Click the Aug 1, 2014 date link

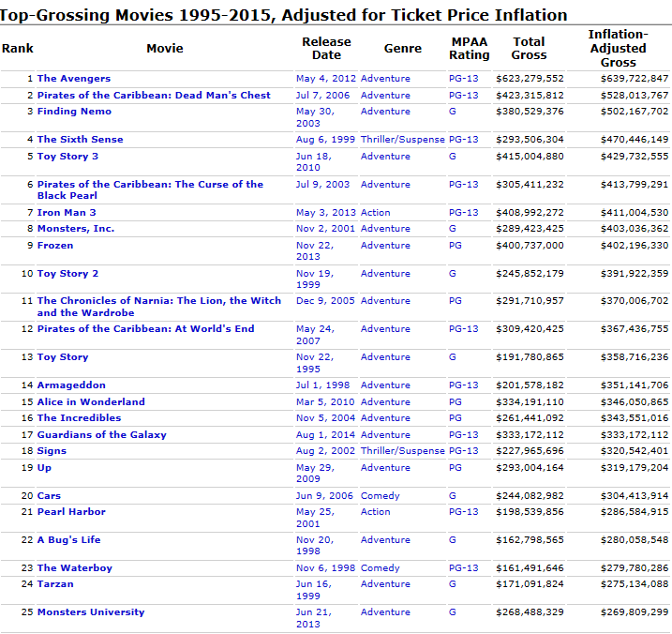[x=326, y=435]
